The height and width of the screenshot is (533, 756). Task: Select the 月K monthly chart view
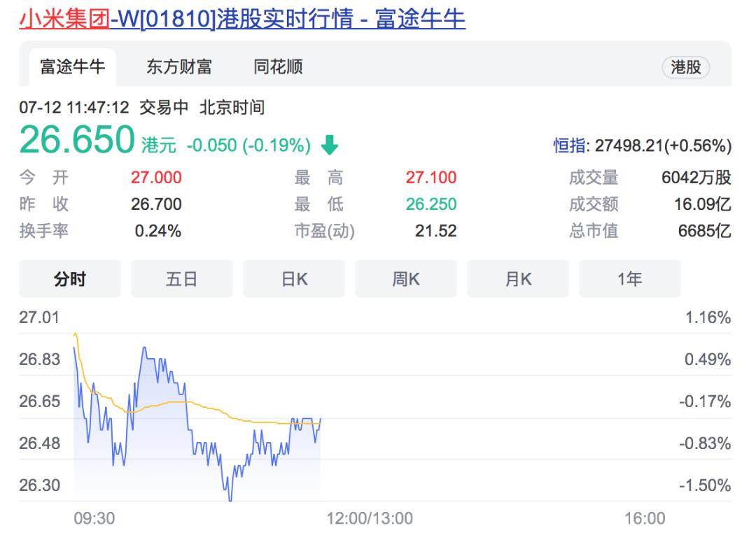click(518, 278)
